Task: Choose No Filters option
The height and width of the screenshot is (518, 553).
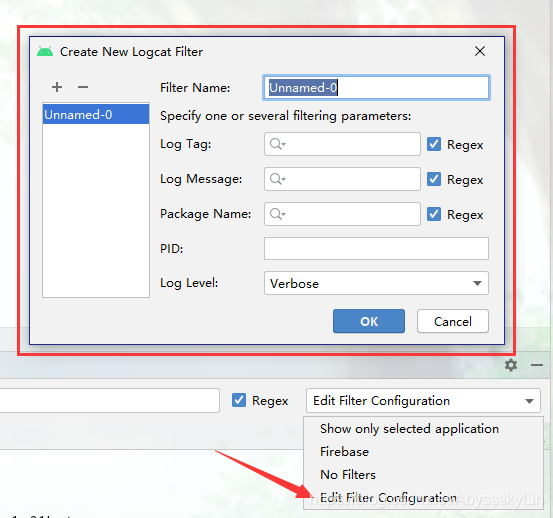Action: (423, 475)
